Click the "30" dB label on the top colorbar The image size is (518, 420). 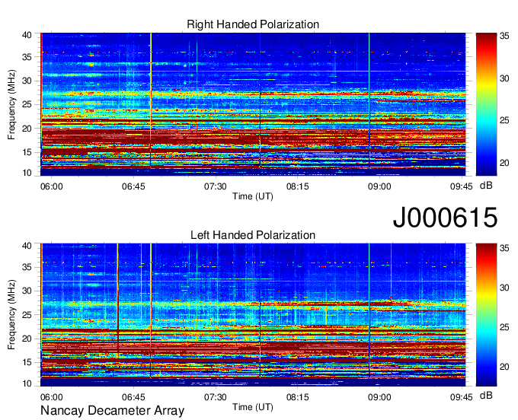pyautogui.click(x=504, y=78)
